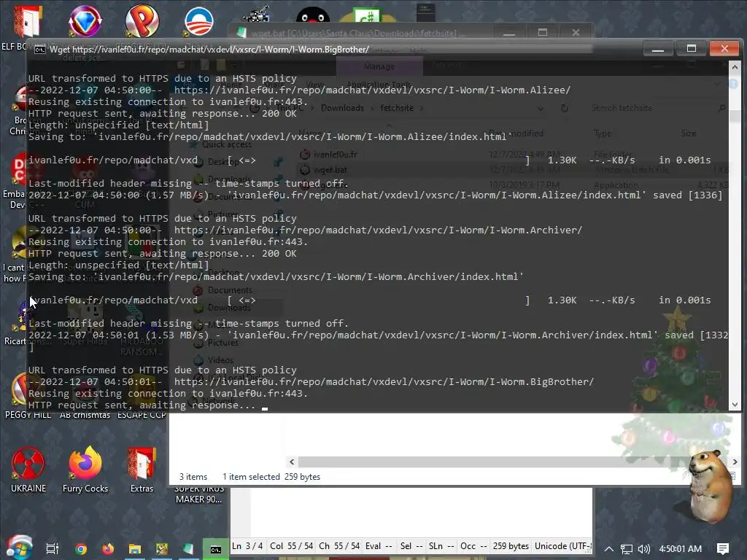Click the '3 items' Explorer status text

click(x=193, y=477)
